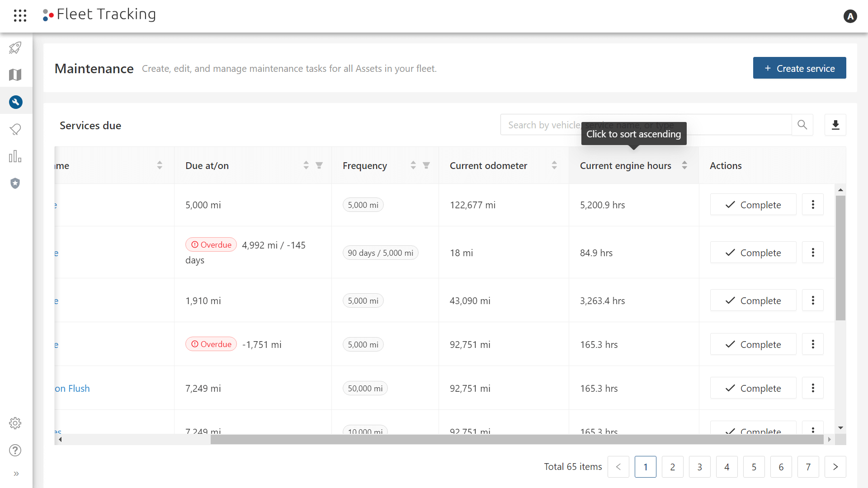Open the account menu via the A avatar
This screenshot has height=488, width=868.
pyautogui.click(x=851, y=16)
